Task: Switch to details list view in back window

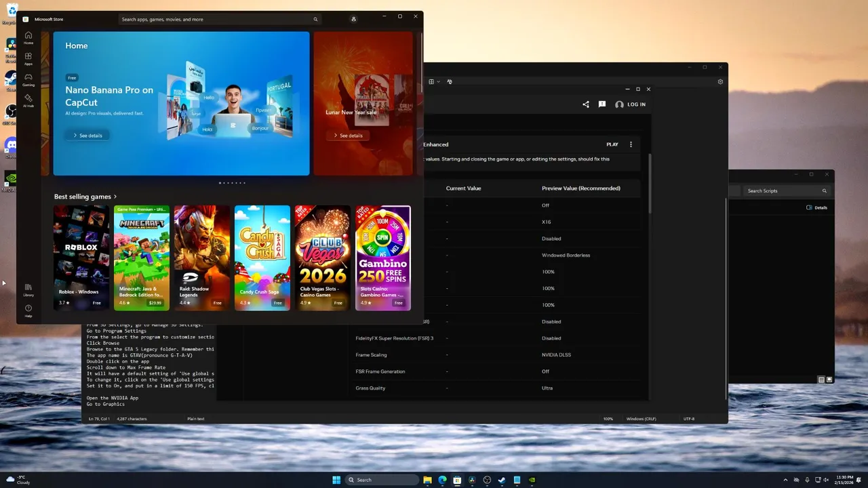Action: point(821,380)
